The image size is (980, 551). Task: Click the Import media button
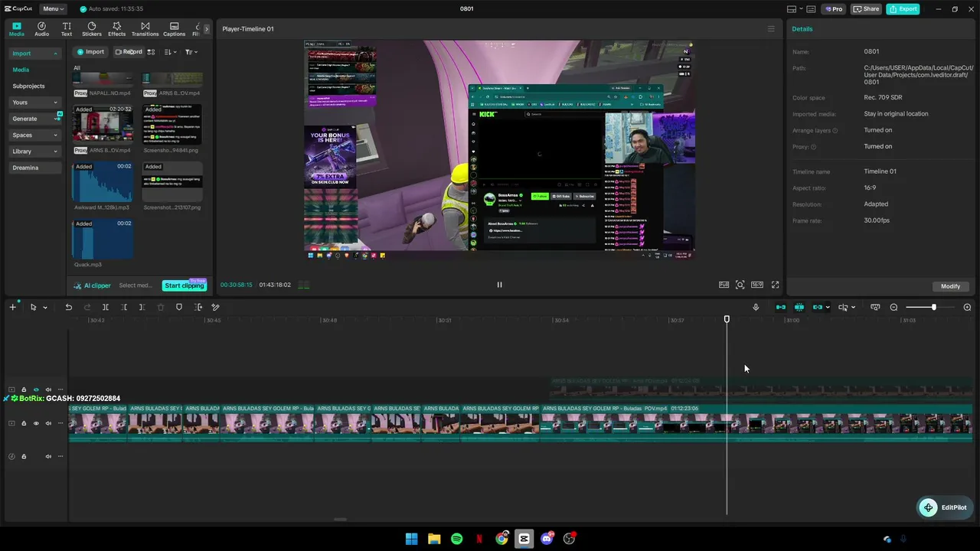[90, 52]
